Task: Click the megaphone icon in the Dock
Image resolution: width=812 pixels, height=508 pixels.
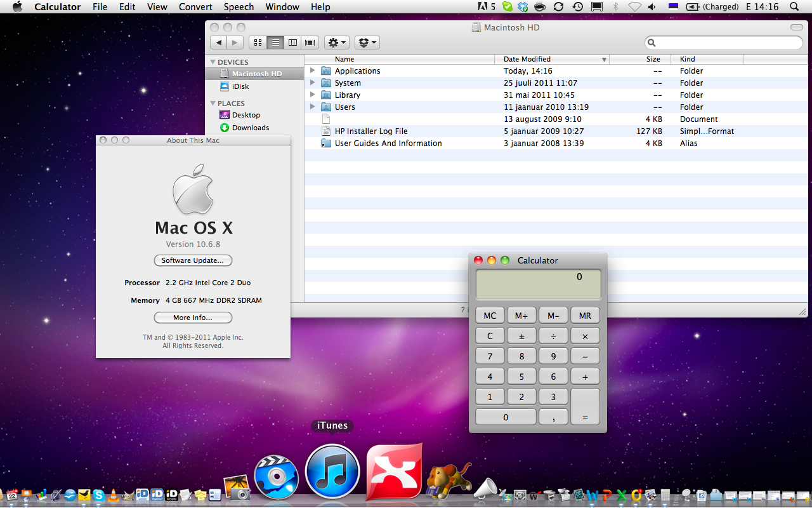Action: point(485,489)
